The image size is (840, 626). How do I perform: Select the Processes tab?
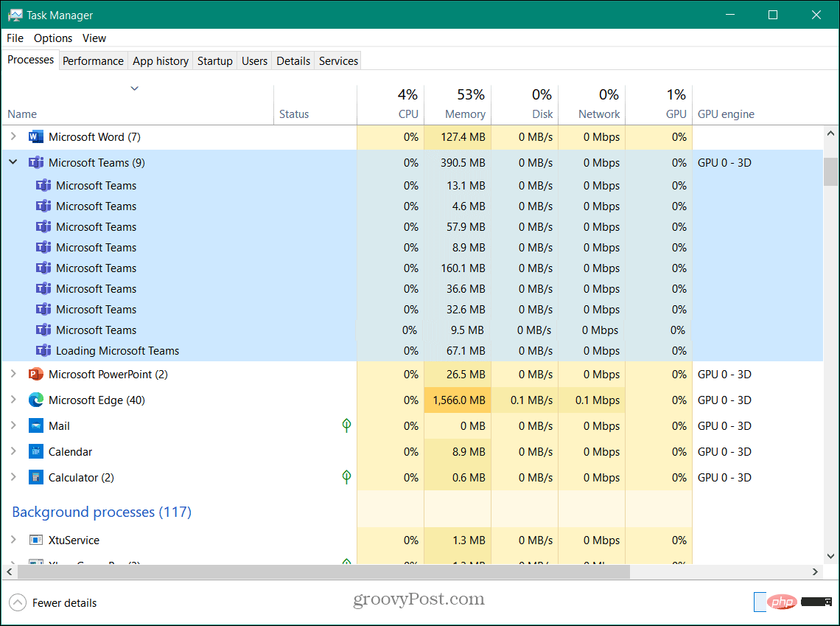(x=30, y=60)
